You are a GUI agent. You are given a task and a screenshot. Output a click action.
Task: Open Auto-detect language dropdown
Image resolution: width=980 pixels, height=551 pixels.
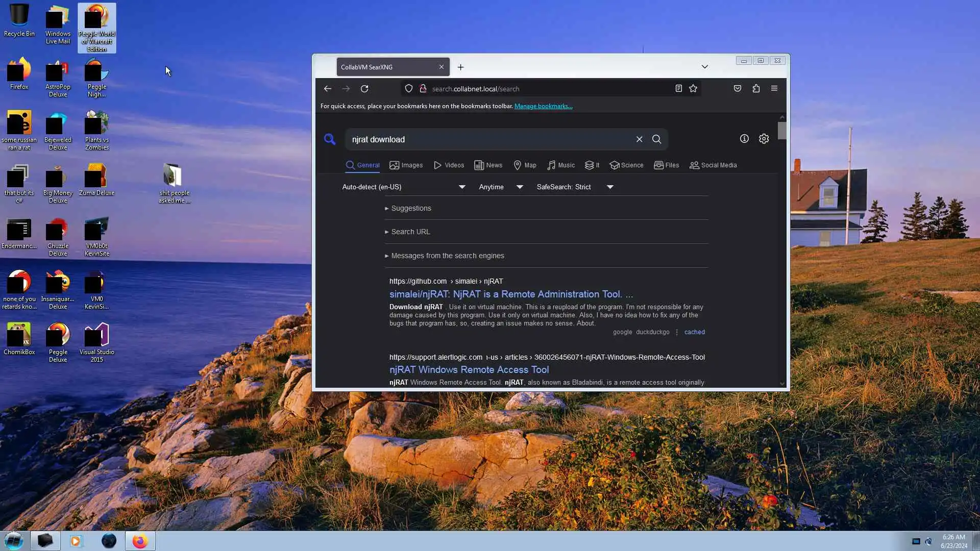pos(403,187)
